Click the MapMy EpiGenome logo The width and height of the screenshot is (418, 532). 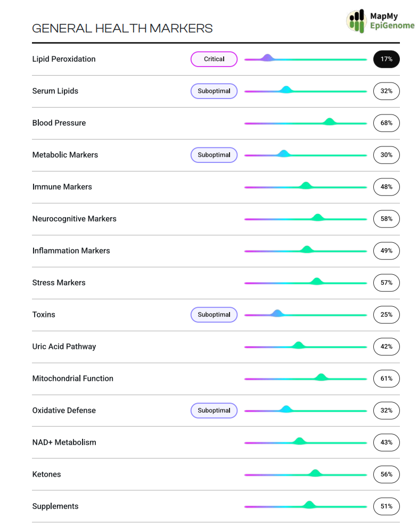click(x=380, y=21)
